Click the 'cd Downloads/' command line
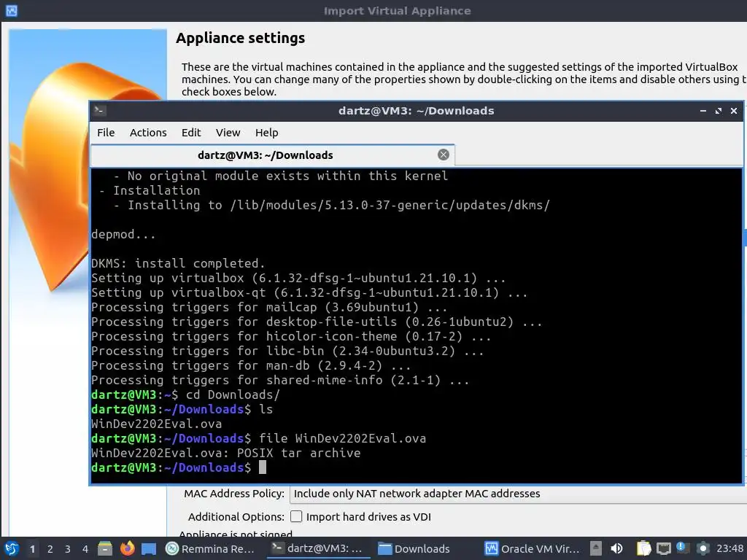 (186, 394)
